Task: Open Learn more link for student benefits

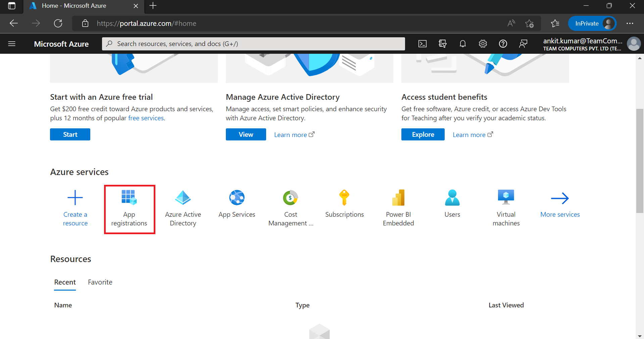Action: pyautogui.click(x=473, y=135)
